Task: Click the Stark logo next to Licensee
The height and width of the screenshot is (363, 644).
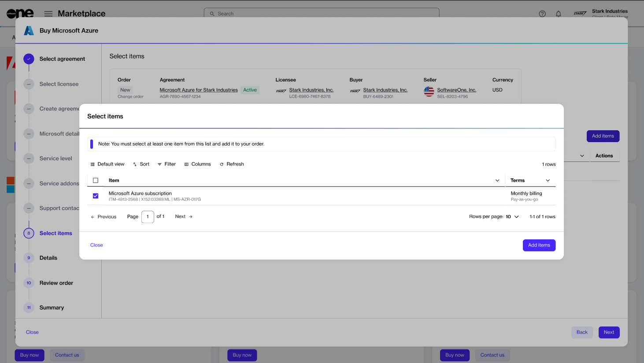Action: click(281, 92)
